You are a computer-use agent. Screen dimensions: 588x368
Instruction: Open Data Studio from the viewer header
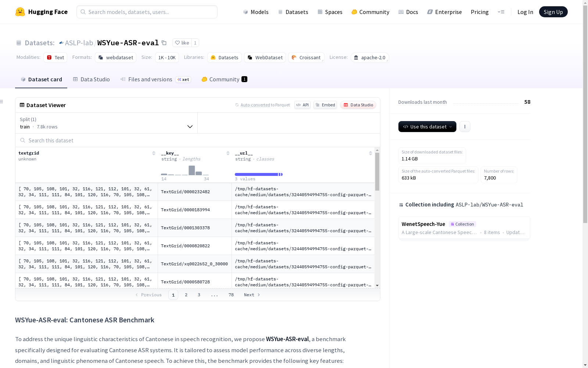[358, 105]
